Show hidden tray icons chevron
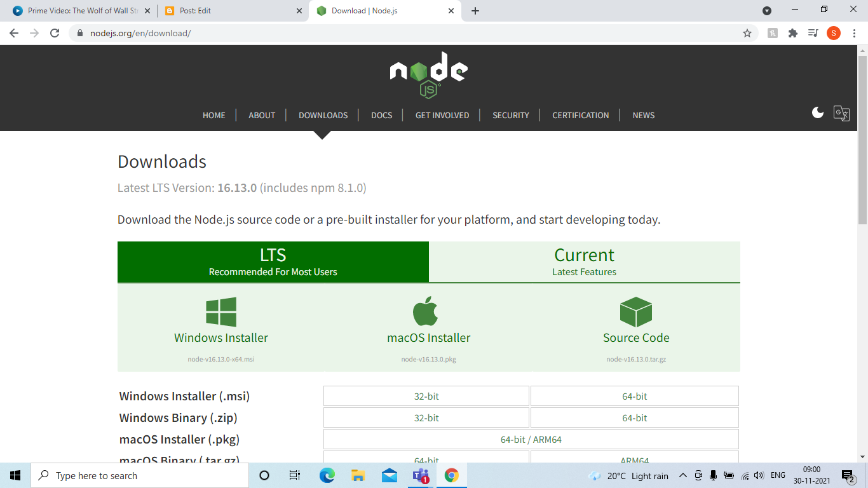The width and height of the screenshot is (868, 488). [x=683, y=475]
